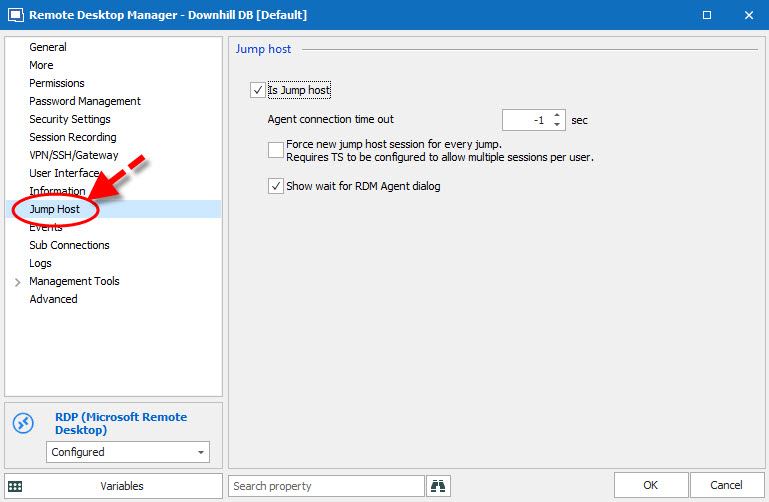Go to VPN/SSH/Gateway settings

pos(74,155)
